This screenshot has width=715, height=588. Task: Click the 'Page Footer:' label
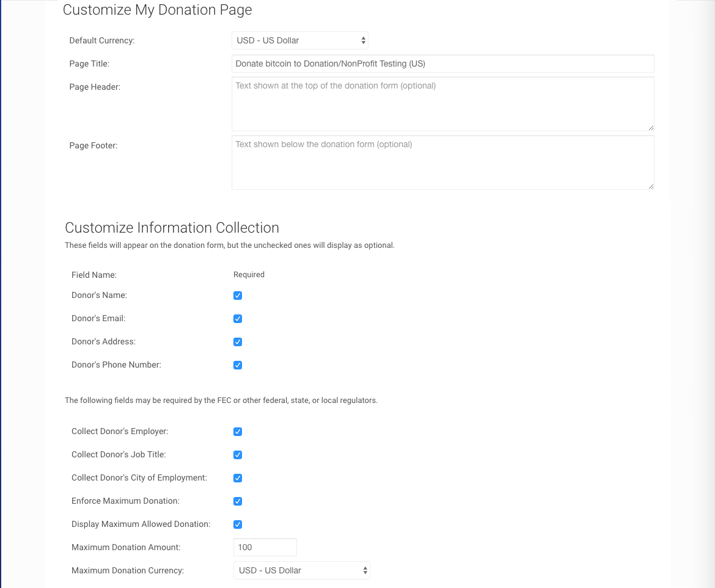pyautogui.click(x=94, y=146)
